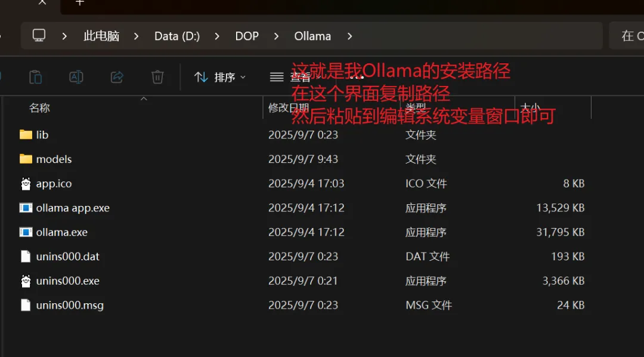The height and width of the screenshot is (357, 644).
Task: Navigate to DOP breadcrumb
Action: 247,36
